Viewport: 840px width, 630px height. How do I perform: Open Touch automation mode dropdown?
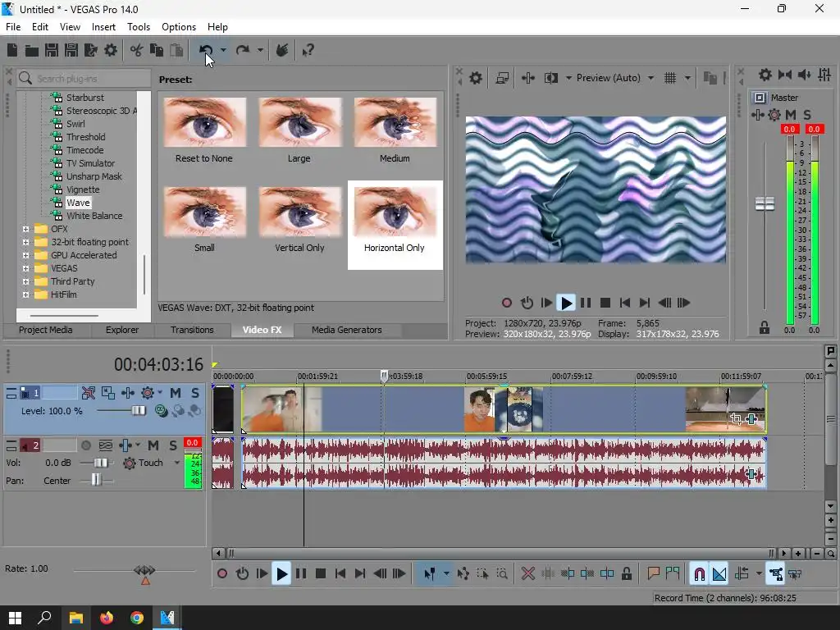click(x=177, y=463)
